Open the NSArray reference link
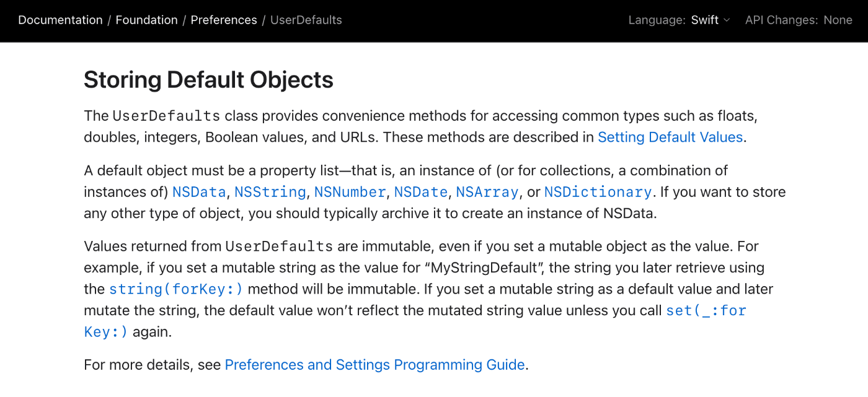The image size is (868, 397). [487, 192]
